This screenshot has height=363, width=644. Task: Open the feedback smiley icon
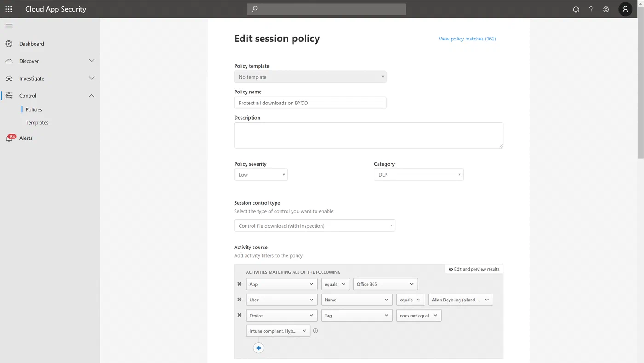[x=576, y=9]
